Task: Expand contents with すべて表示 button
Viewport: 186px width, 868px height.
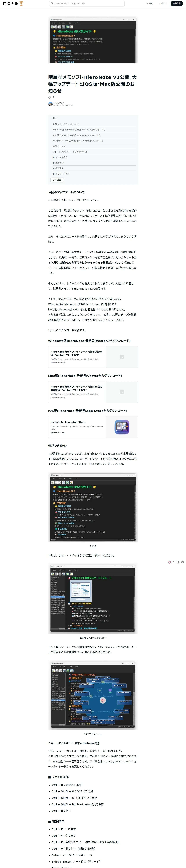Action: pos(57,180)
